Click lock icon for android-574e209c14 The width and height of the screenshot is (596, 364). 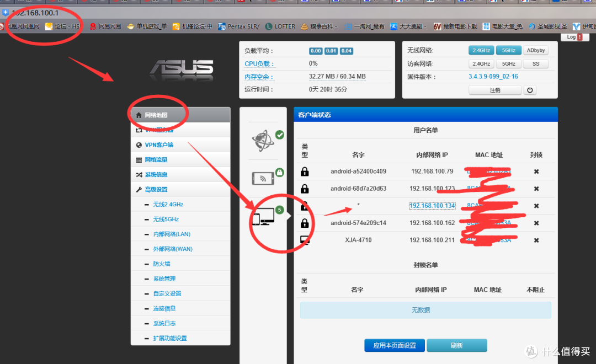pyautogui.click(x=305, y=223)
